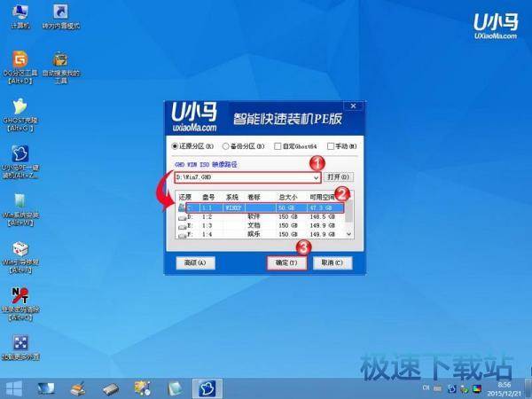This screenshot has width=532, height=399.
Task: Enable the custom Ghost64 checkbox
Action: click(278, 146)
